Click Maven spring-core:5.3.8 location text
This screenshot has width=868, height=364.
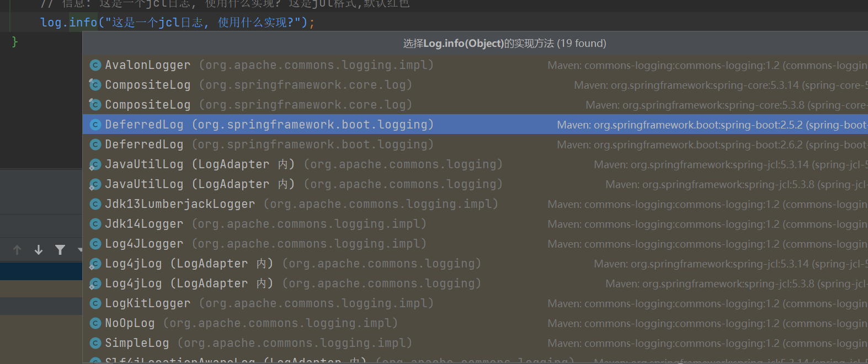pos(727,105)
